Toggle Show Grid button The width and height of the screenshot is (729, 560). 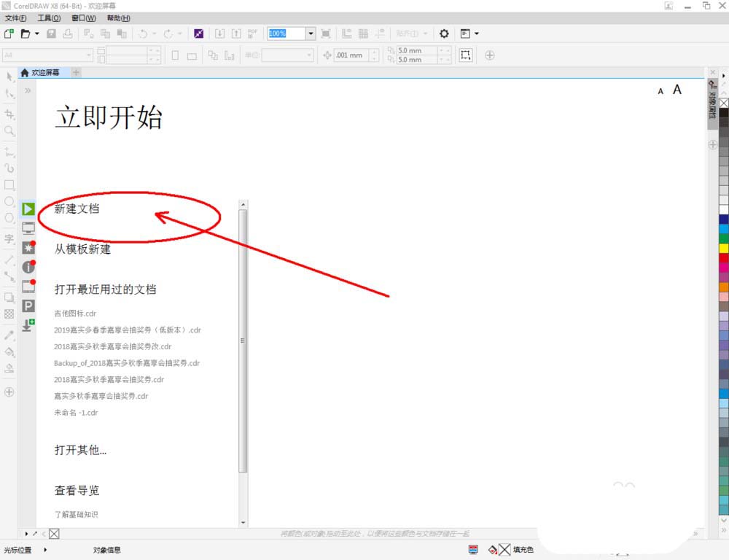(364, 34)
